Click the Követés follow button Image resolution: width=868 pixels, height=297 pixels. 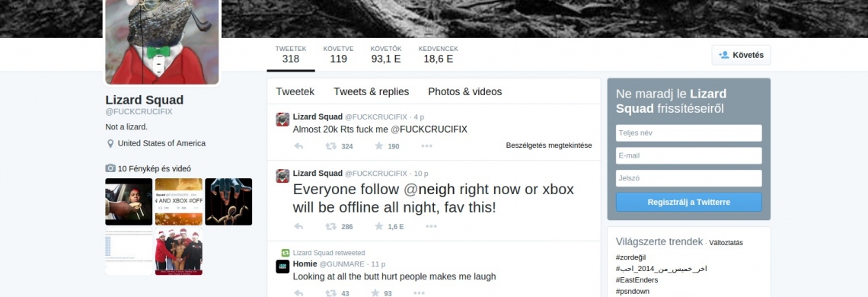pos(742,55)
